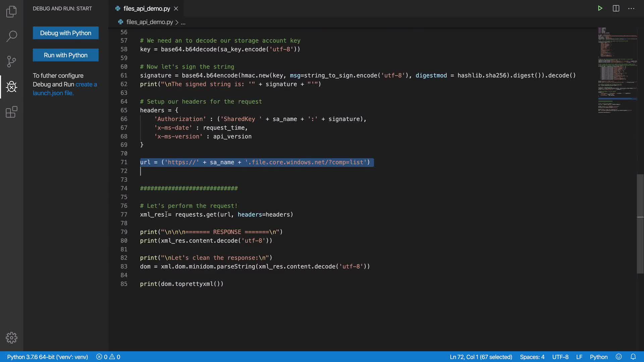
Task: Open the Extensions view icon
Action: click(11, 112)
